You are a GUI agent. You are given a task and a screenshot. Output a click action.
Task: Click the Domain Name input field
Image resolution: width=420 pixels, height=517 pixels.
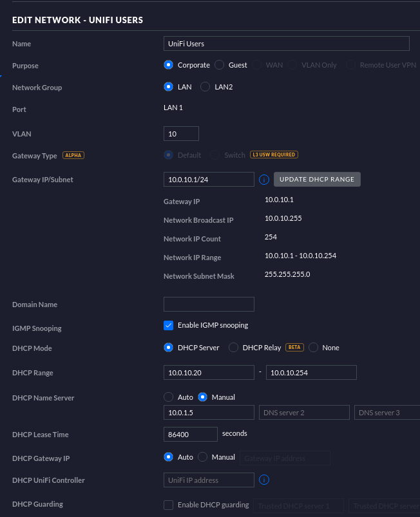(209, 304)
